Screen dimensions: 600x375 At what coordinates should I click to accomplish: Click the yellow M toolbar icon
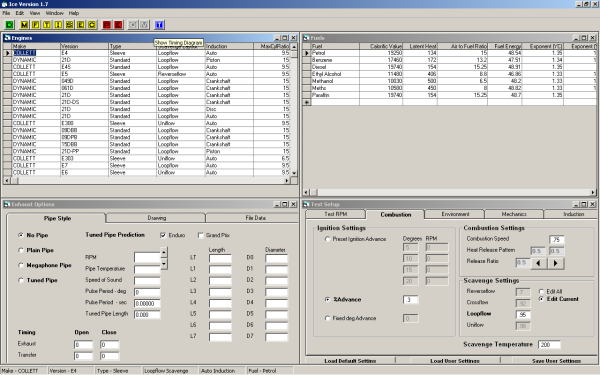point(24,25)
